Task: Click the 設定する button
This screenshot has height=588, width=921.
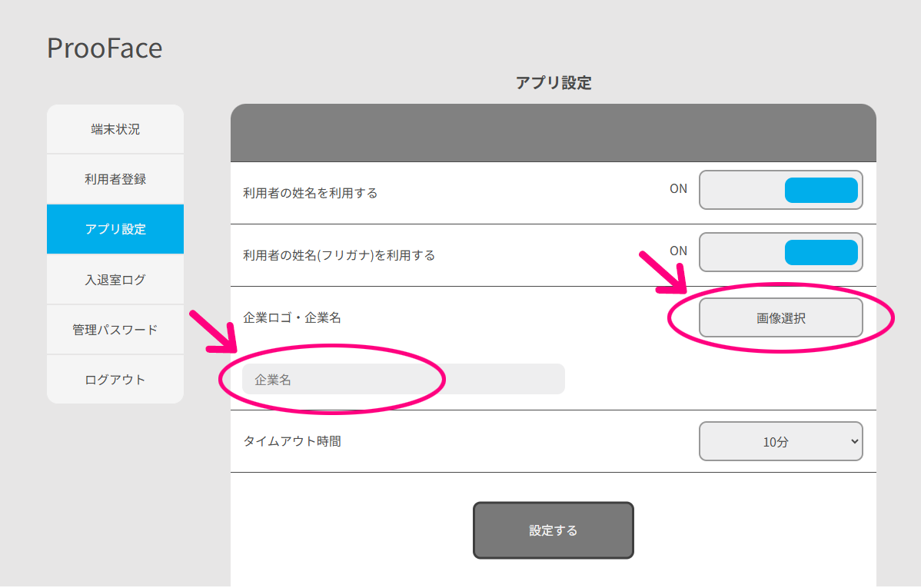Action: [x=554, y=530]
